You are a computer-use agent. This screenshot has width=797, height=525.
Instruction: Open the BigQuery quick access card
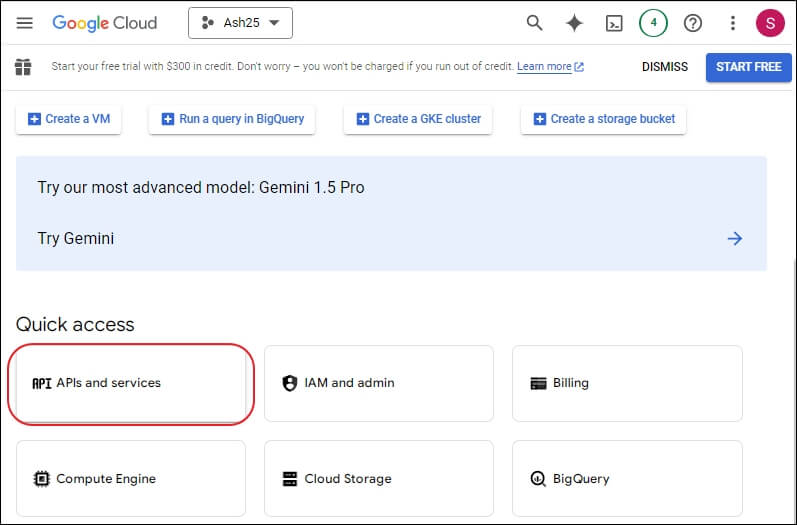point(627,479)
